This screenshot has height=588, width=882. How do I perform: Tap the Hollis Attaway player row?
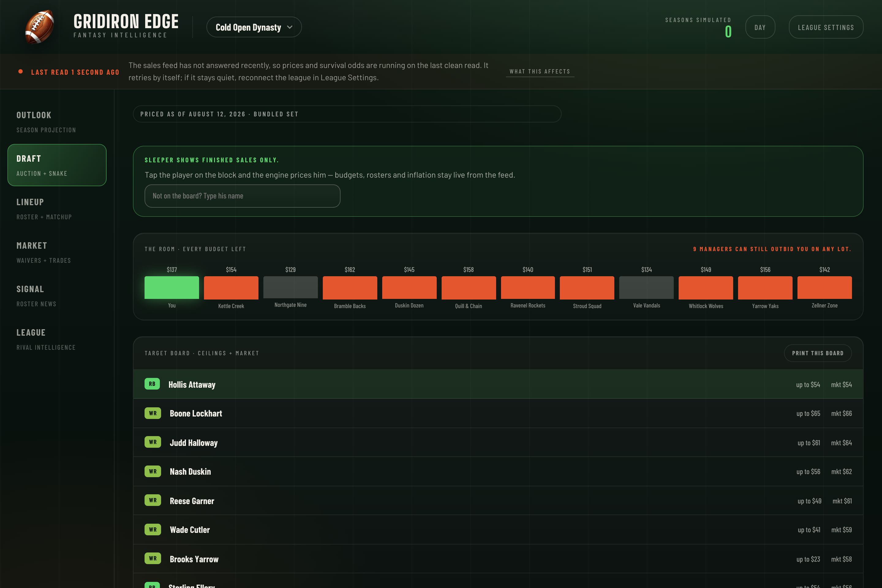pyautogui.click(x=498, y=384)
